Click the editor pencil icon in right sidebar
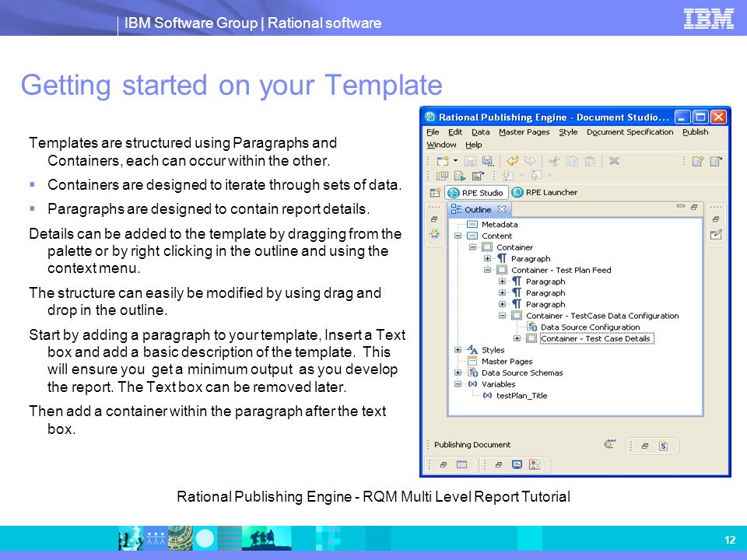 pyautogui.click(x=716, y=234)
